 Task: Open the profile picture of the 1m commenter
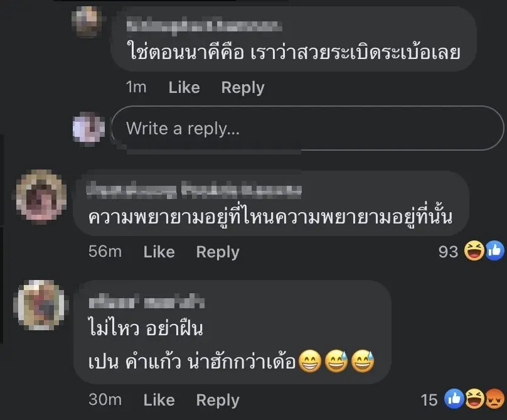coord(89,22)
